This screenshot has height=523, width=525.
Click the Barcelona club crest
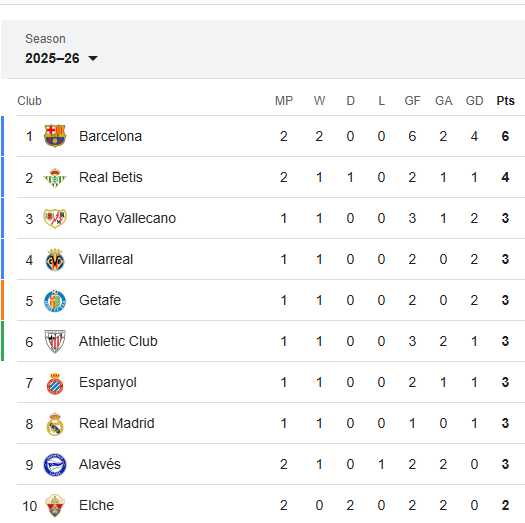point(55,136)
